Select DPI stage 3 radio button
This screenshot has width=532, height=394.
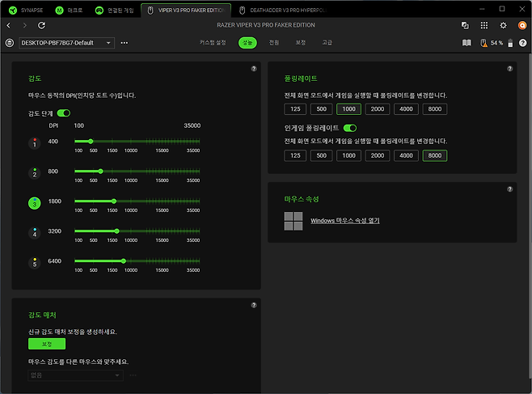pos(34,204)
